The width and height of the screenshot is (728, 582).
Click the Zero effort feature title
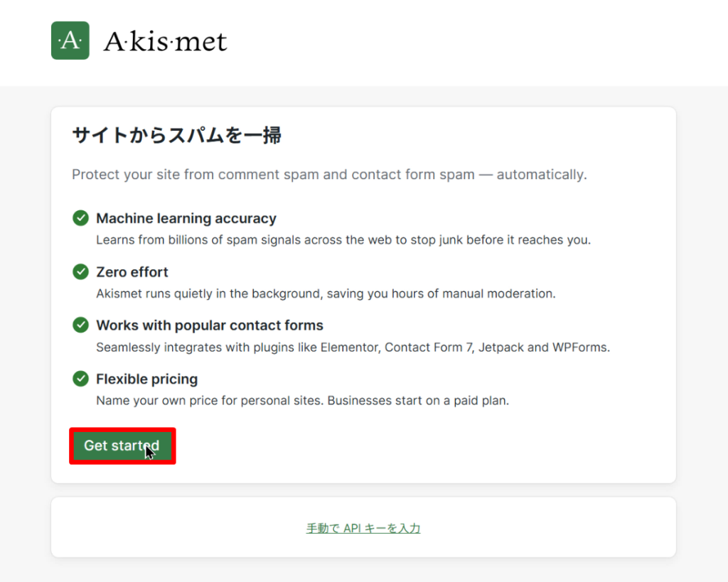tap(132, 272)
